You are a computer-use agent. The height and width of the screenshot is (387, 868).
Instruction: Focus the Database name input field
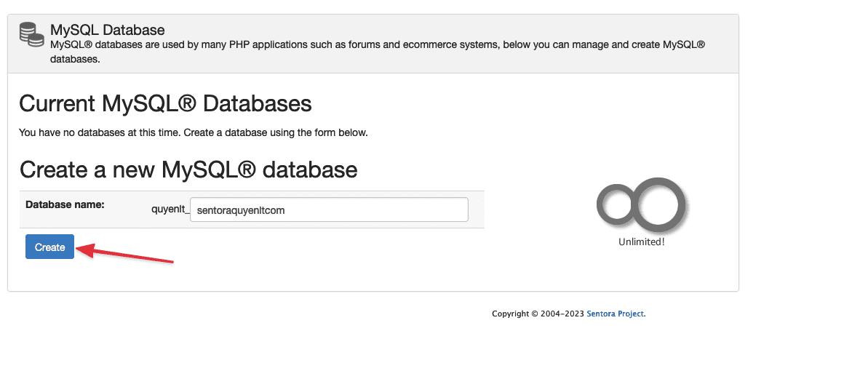coord(329,210)
